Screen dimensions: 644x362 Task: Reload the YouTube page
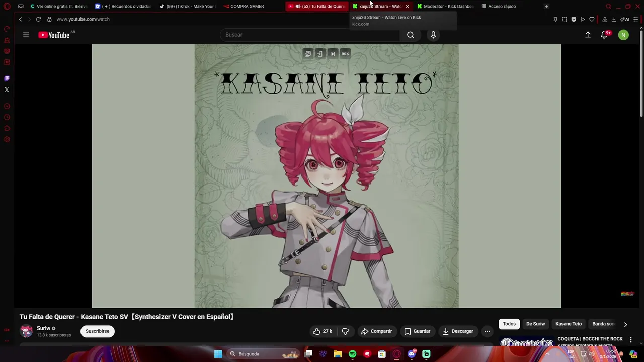point(38,19)
